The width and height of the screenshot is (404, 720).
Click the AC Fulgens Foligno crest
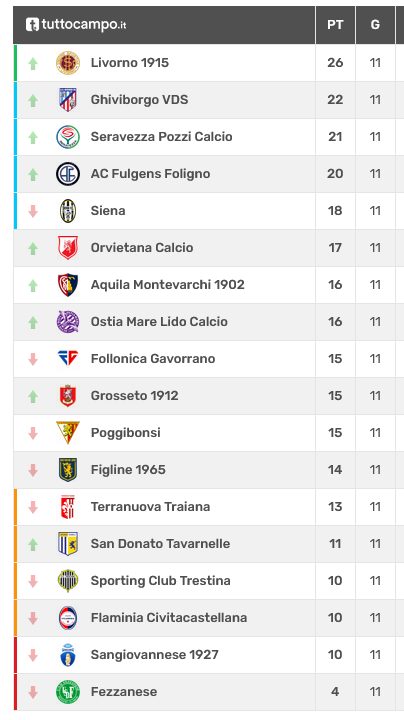coord(68,174)
